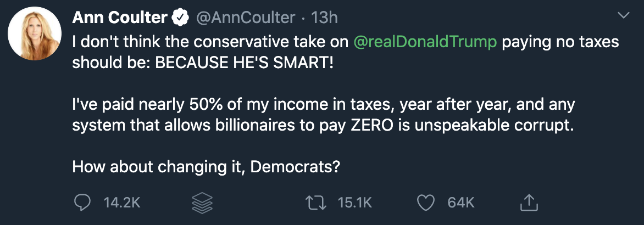This screenshot has height=225, width=644.
Task: Click the 14.2K replies count
Action: [122, 203]
